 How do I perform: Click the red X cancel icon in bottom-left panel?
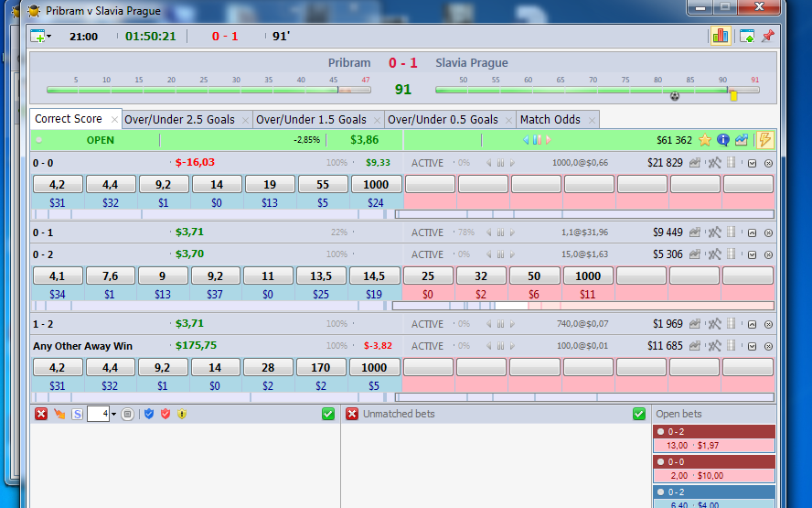[x=41, y=414]
